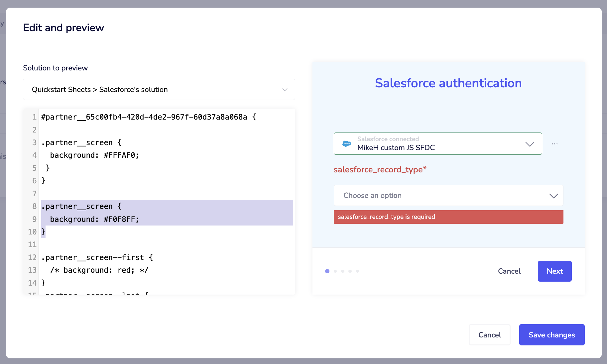Click the Salesforce cloud logo icon
This screenshot has height=364, width=607.
coord(346,144)
